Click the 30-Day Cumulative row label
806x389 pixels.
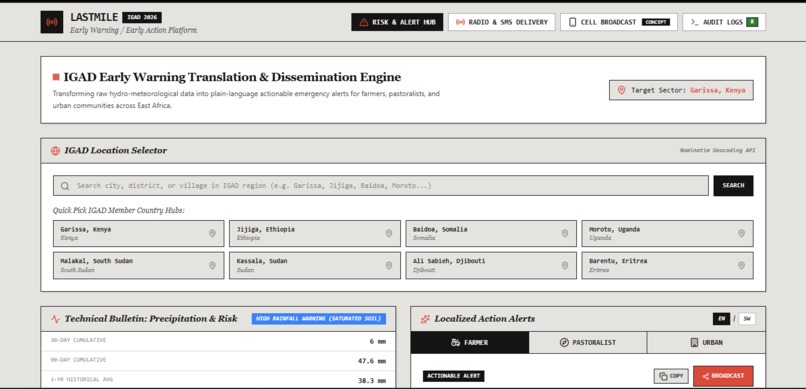point(78,340)
